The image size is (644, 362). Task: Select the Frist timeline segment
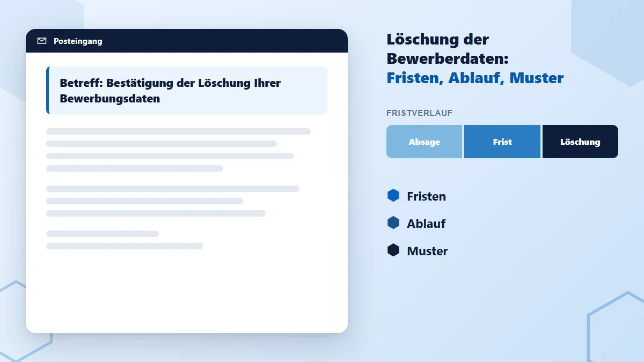[x=502, y=142]
